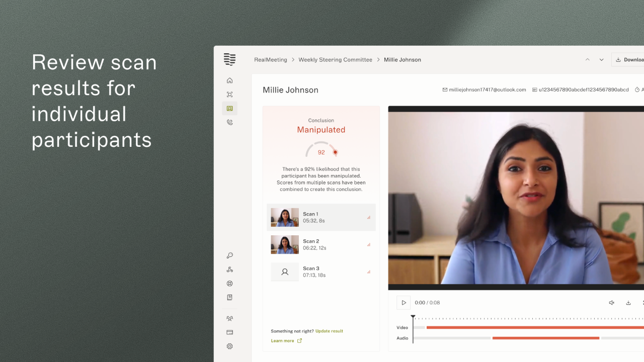Open the home icon in sidebar
644x362 pixels.
click(229, 80)
